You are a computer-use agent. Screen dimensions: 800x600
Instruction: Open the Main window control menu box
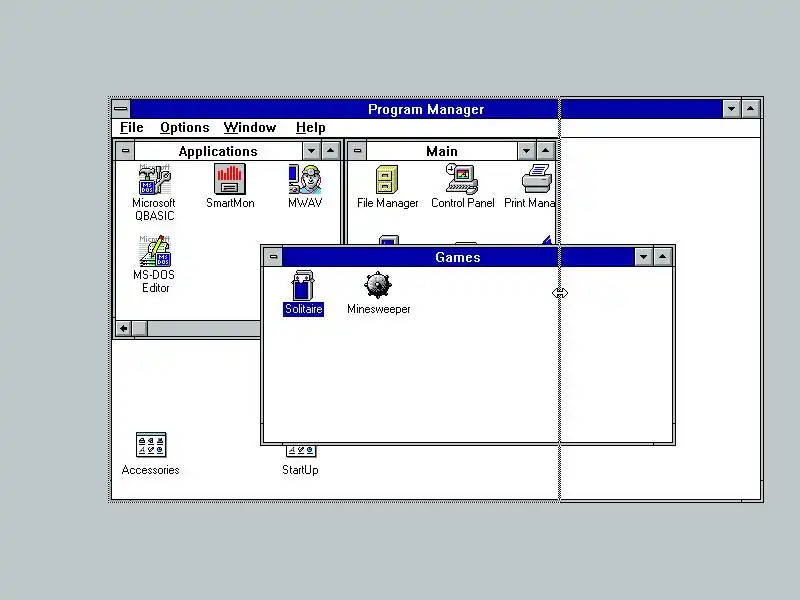click(357, 151)
